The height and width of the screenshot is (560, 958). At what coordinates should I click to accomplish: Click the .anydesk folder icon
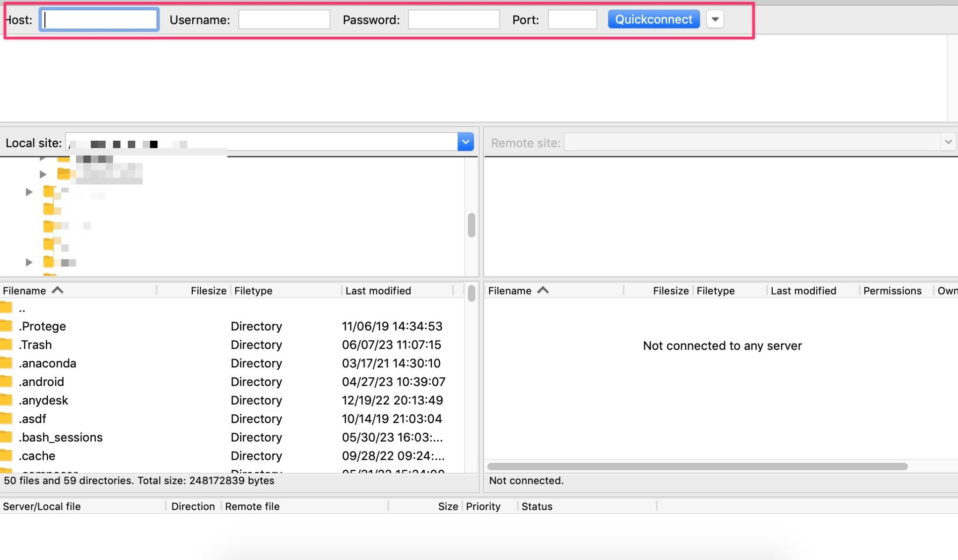pyautogui.click(x=6, y=400)
